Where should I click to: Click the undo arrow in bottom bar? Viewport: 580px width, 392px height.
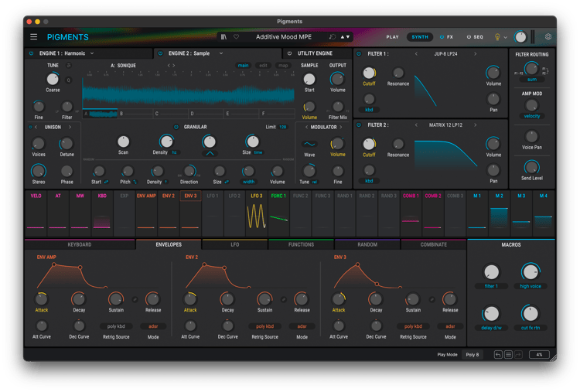(x=498, y=355)
